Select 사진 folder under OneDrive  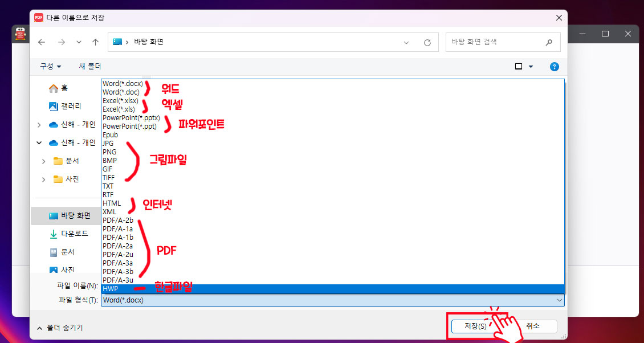coord(66,179)
